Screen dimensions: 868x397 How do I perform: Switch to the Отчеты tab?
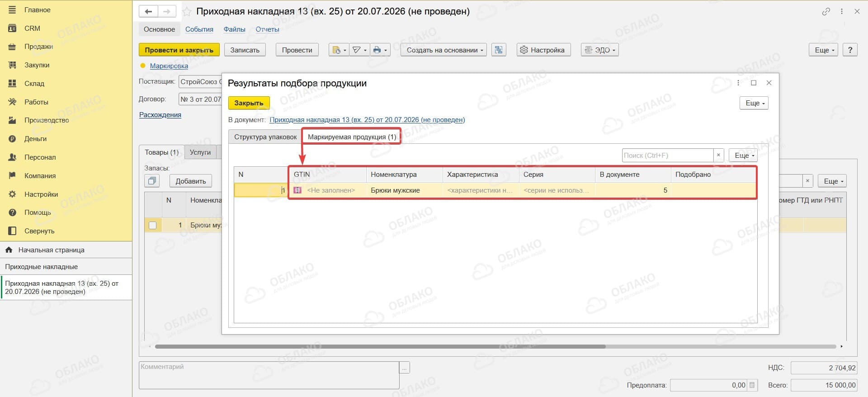[267, 29]
